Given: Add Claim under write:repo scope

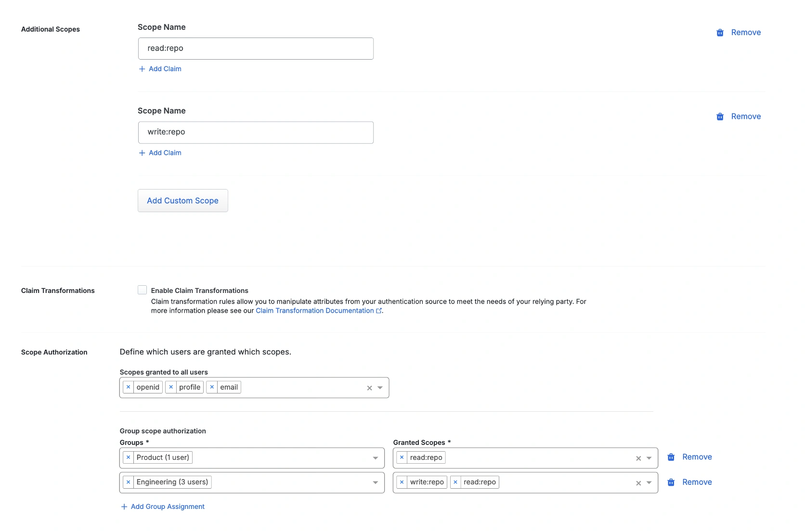Looking at the screenshot, I should 160,153.
